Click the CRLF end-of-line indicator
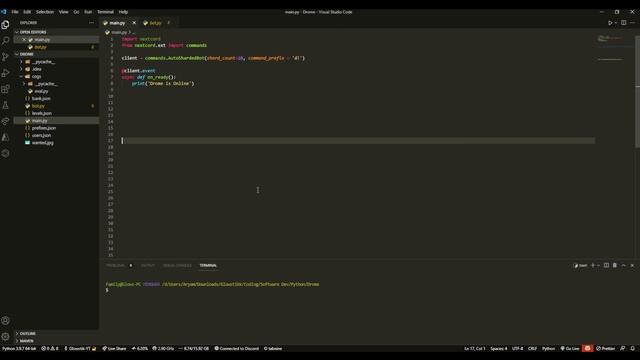 pos(532,349)
